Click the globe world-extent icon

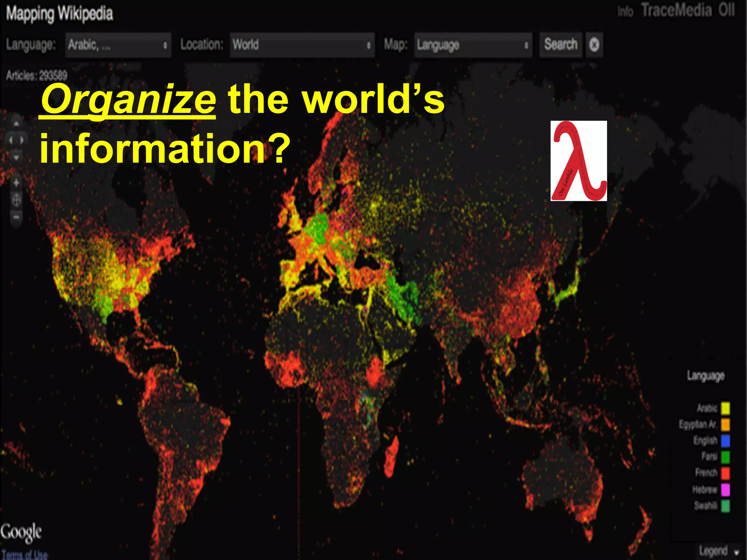click(16, 200)
